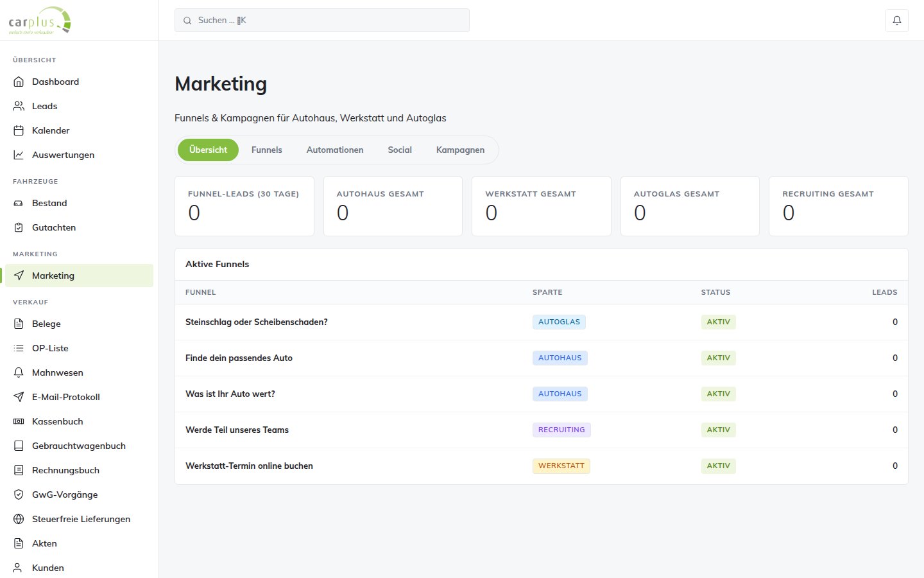Image resolution: width=924 pixels, height=578 pixels.
Task: Click the Gutachten clipboard icon
Action: click(19, 227)
